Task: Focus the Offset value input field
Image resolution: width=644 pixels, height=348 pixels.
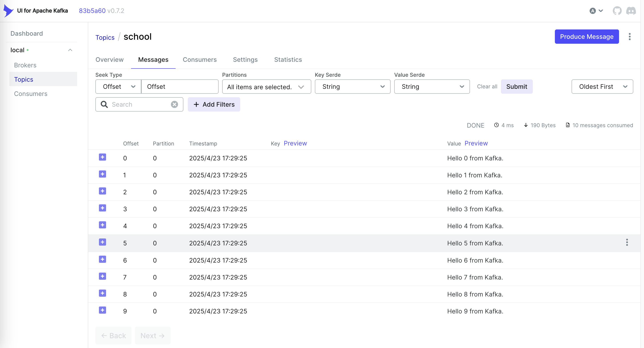Action: (180, 87)
